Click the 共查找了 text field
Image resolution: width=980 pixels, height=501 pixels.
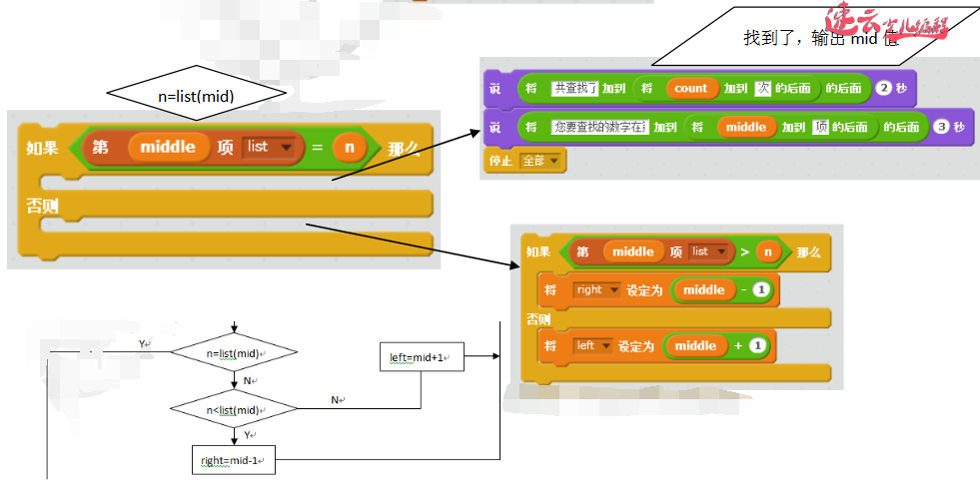coord(575,89)
